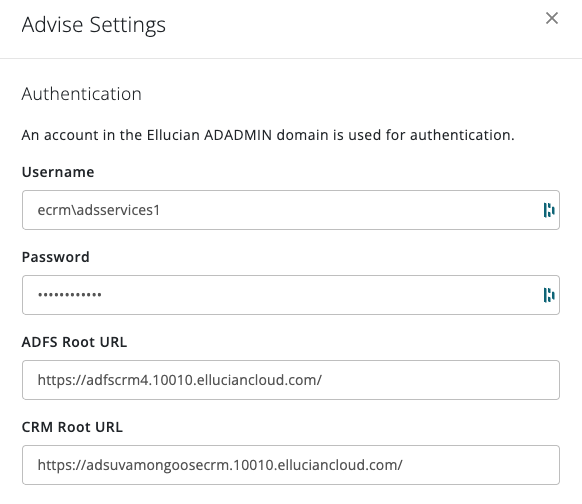Focus the Username input field
The image size is (582, 504).
(x=291, y=210)
